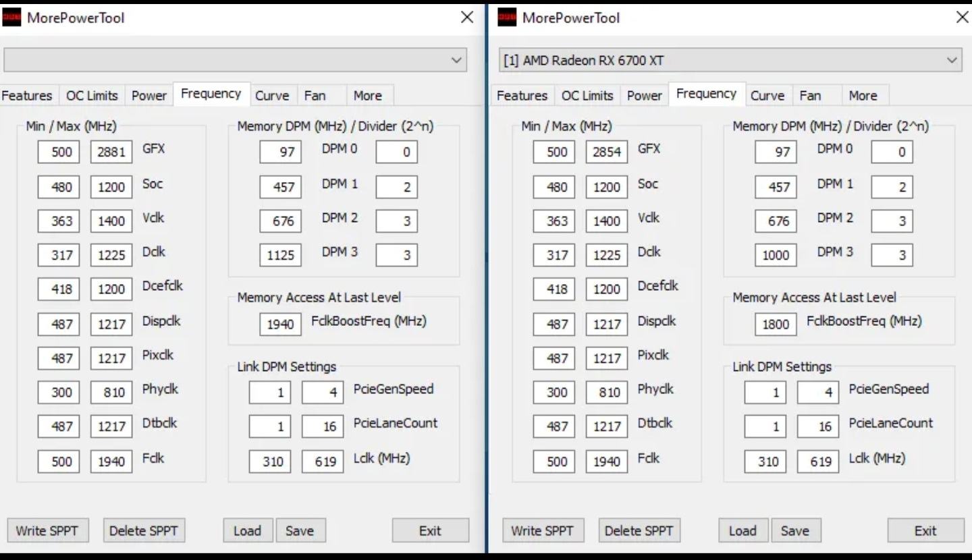Select Power tab in left window
Screen dimensions: 972x560
pyautogui.click(x=149, y=96)
